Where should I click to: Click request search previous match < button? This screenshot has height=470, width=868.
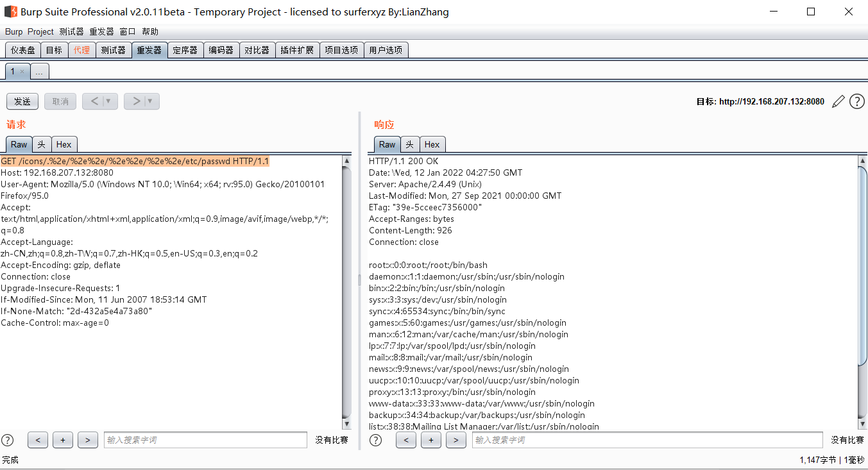coord(38,440)
